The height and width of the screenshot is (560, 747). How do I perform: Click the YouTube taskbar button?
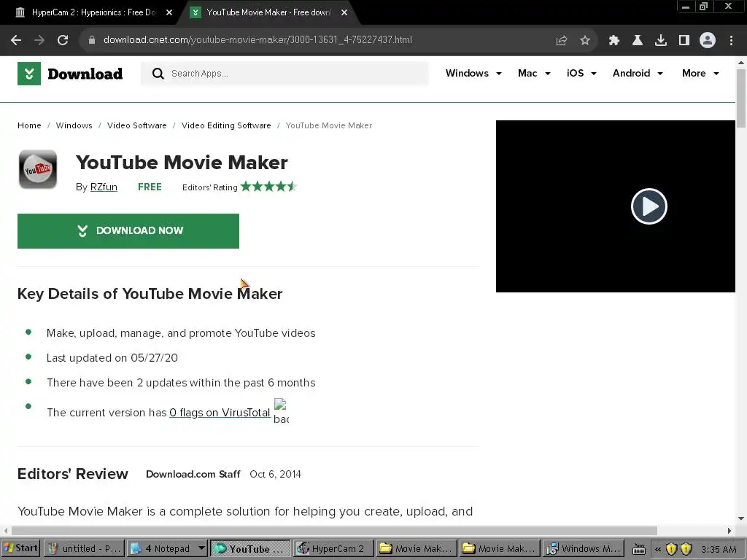(249, 548)
